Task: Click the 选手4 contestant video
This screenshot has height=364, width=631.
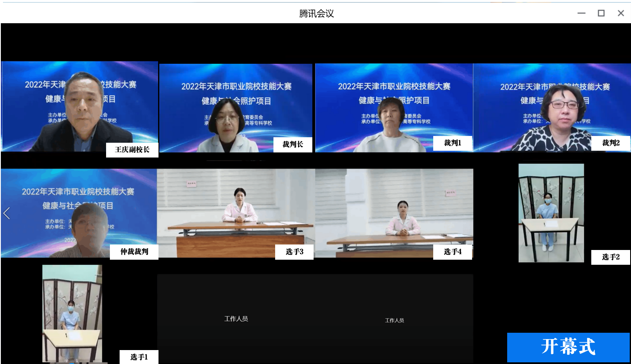Action: (x=394, y=213)
